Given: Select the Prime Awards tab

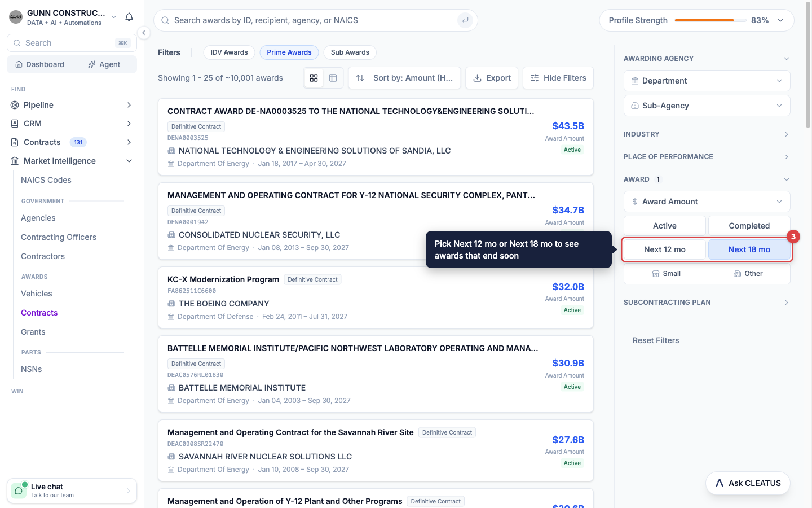Looking at the screenshot, I should [289, 52].
